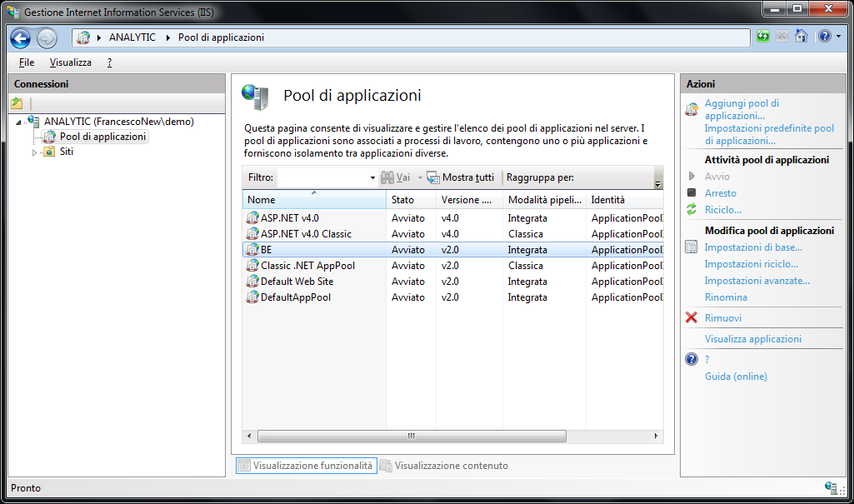854x504 pixels.
Task: Click the horizontal scrollbar in pool list
Action: (x=411, y=436)
